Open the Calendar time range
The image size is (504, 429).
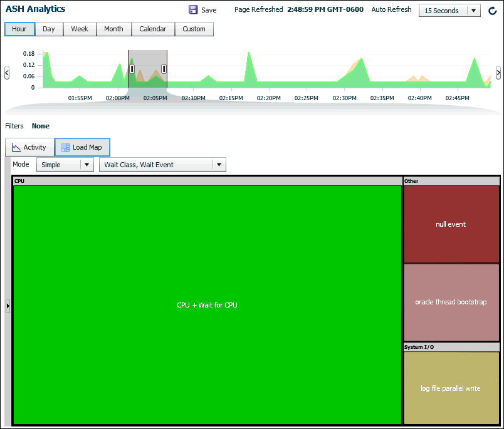pos(153,29)
